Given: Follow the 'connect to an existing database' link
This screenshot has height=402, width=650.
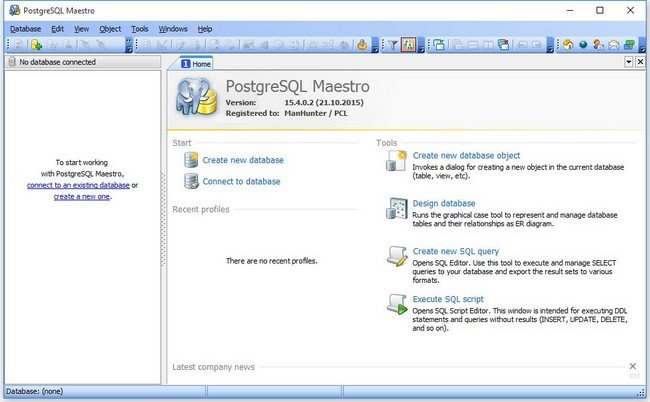Looking at the screenshot, I should pyautogui.click(x=78, y=185).
